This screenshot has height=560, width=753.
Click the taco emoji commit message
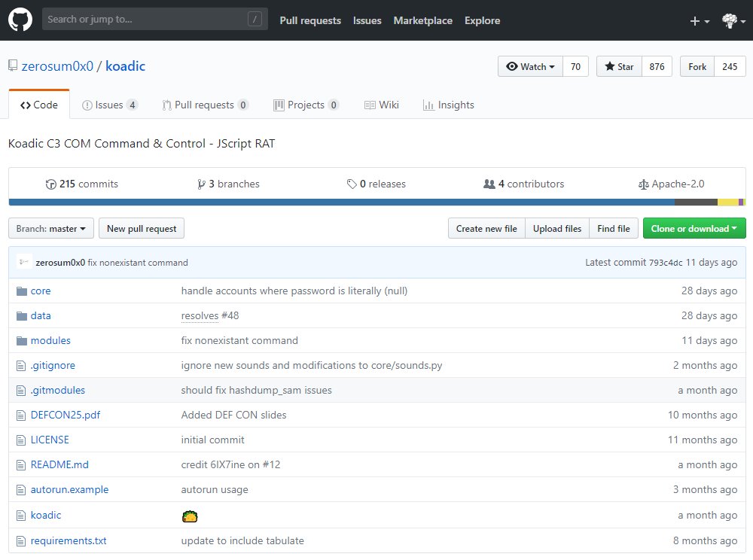click(x=190, y=516)
